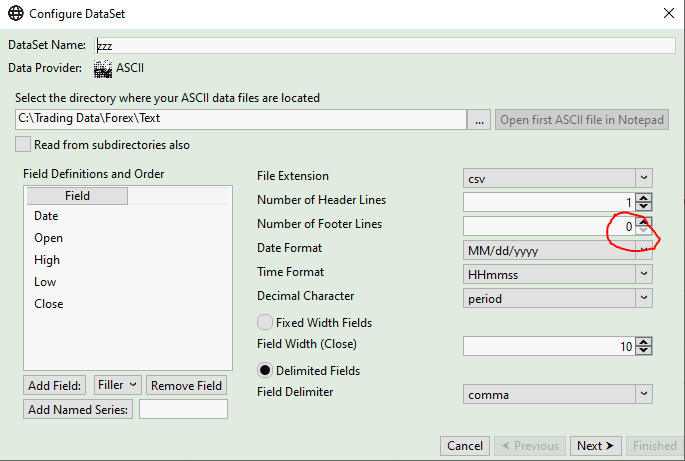Select Fixed Width Fields radio option
685x461 pixels.
[265, 323]
